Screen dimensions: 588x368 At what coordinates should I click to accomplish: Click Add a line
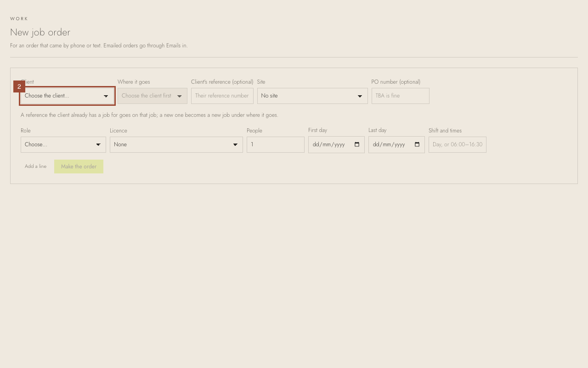(36, 167)
